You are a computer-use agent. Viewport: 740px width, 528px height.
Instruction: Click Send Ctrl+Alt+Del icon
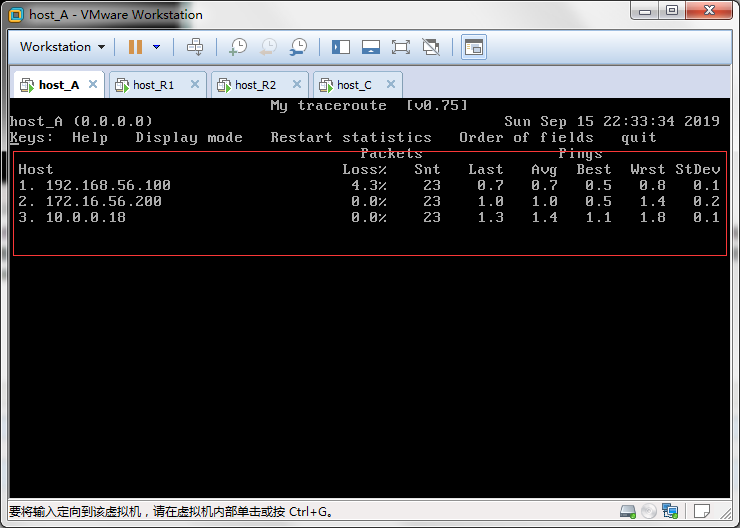(x=195, y=47)
